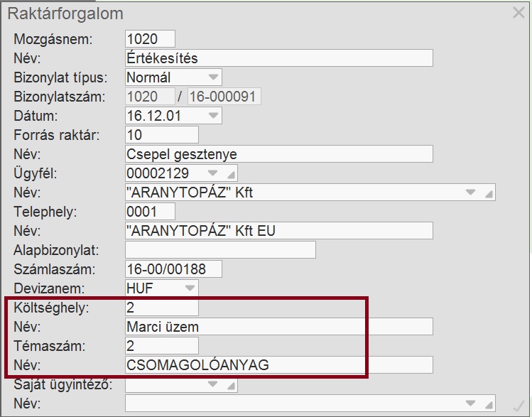Click the Számlaszám field 16-00/00188

pyautogui.click(x=173, y=269)
